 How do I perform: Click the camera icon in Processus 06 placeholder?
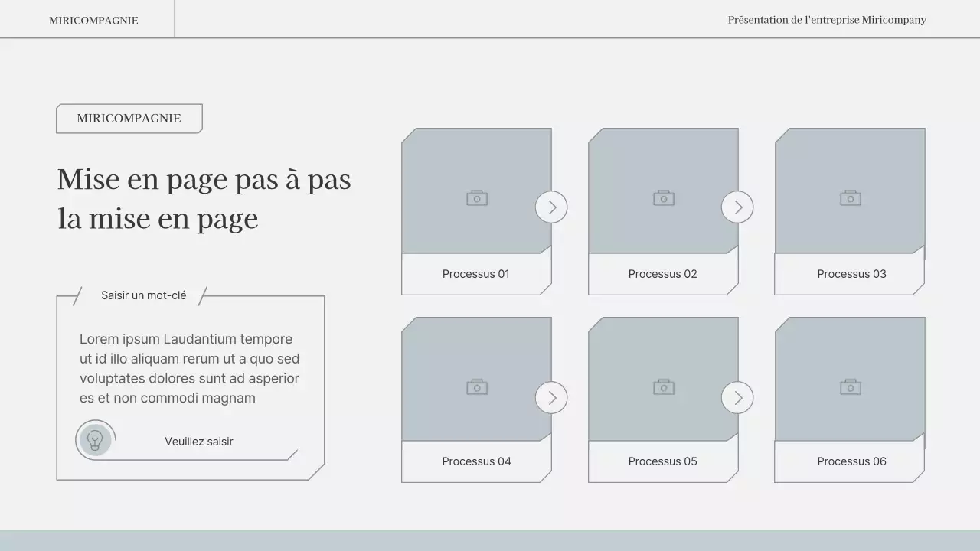click(850, 387)
